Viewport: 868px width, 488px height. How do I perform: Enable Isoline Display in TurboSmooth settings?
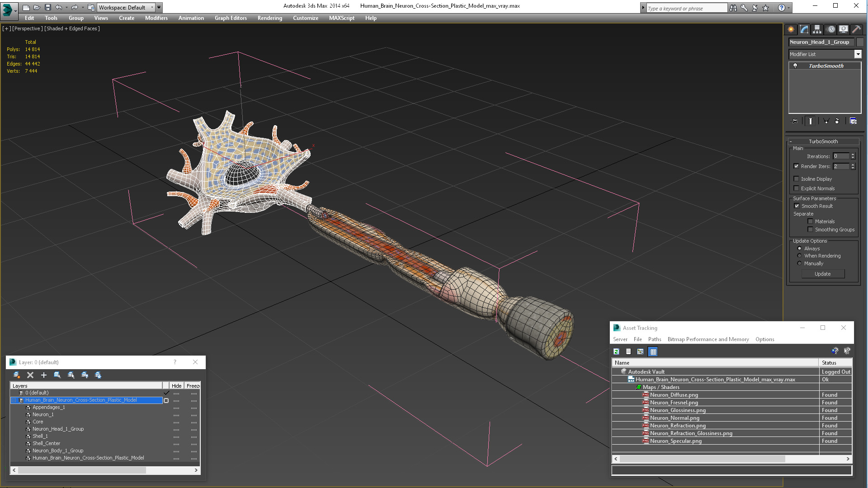[x=797, y=178]
